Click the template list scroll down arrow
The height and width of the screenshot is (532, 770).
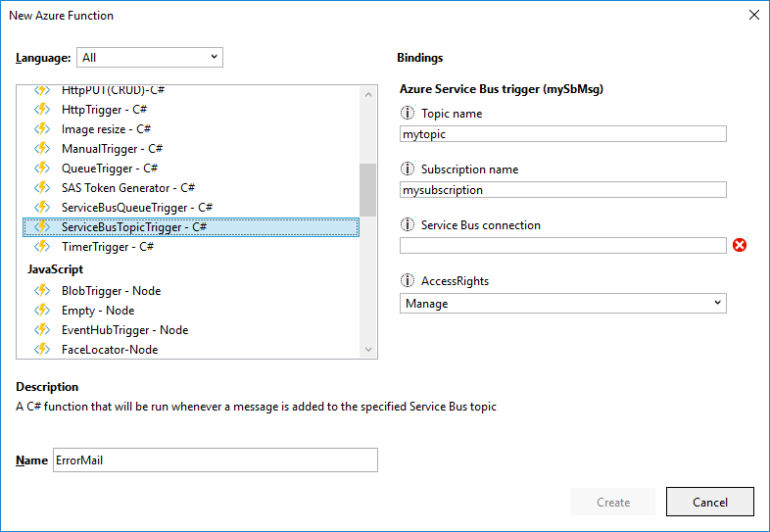(x=368, y=349)
